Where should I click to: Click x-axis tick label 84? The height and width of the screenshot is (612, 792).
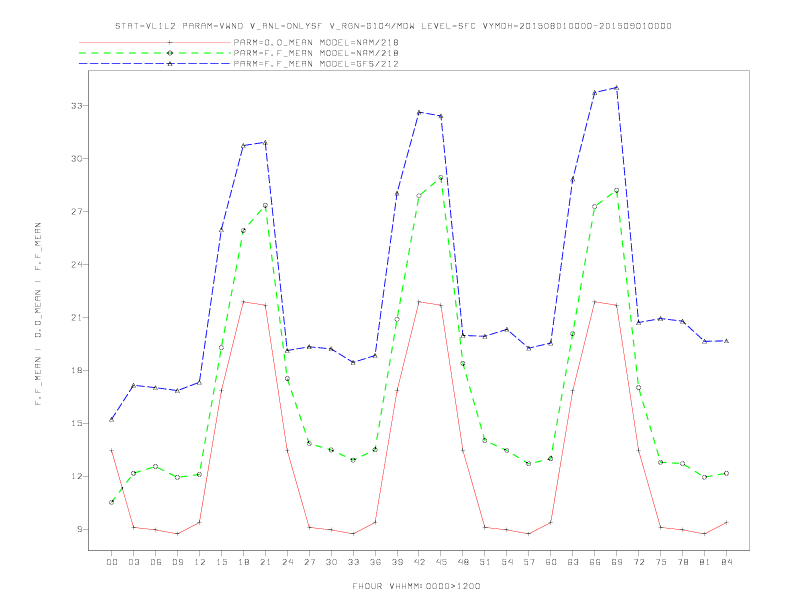click(726, 562)
